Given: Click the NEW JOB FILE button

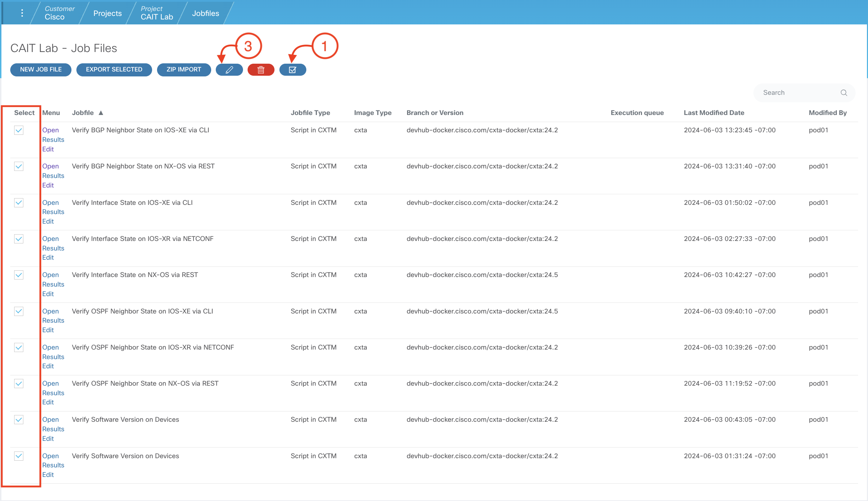Looking at the screenshot, I should [41, 70].
